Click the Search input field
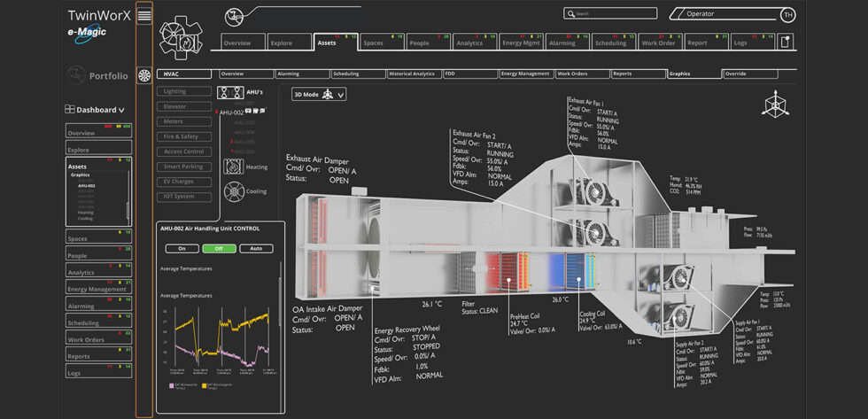The width and height of the screenshot is (868, 419). point(611,13)
